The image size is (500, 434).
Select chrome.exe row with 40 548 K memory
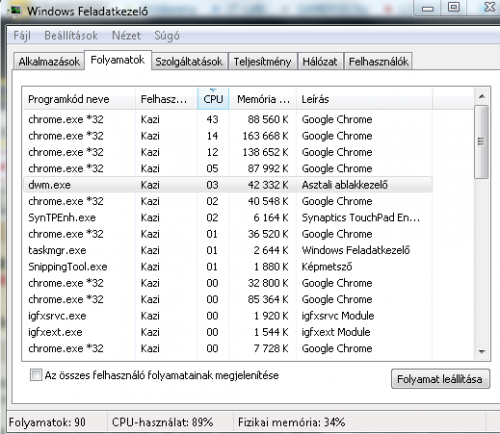click(x=228, y=201)
